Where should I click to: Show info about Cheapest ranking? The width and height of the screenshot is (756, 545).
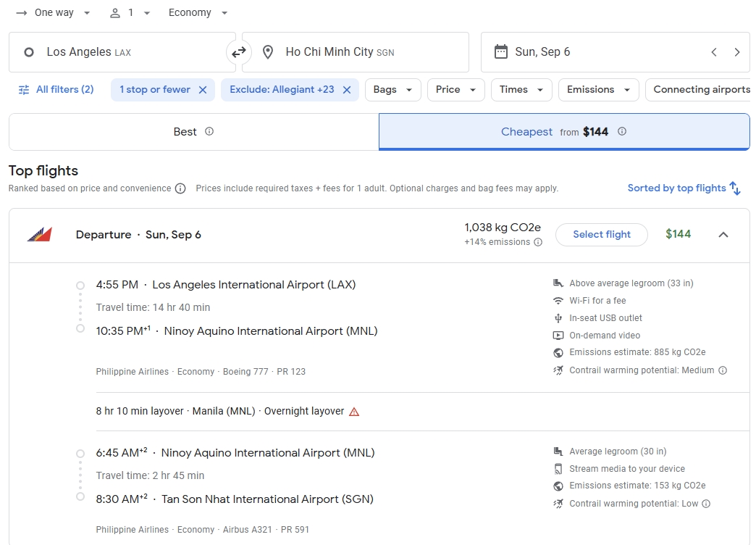pyautogui.click(x=622, y=131)
